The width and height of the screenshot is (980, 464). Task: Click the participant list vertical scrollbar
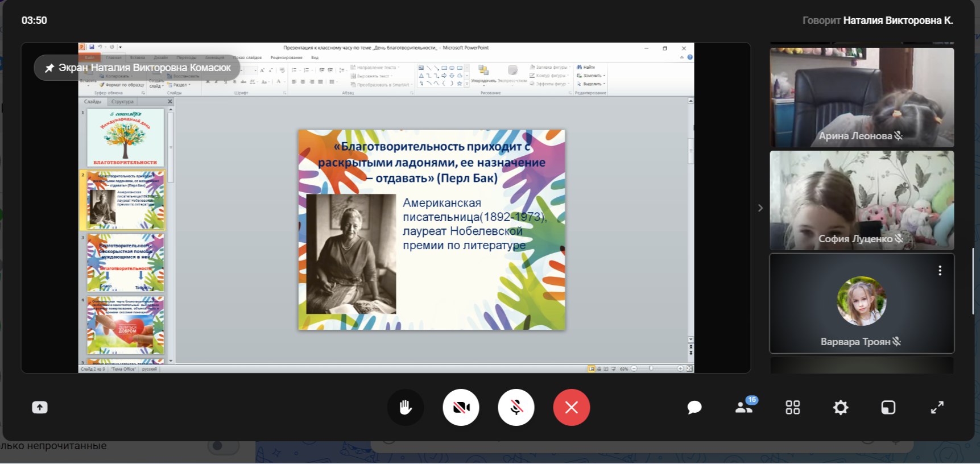pos(973,281)
